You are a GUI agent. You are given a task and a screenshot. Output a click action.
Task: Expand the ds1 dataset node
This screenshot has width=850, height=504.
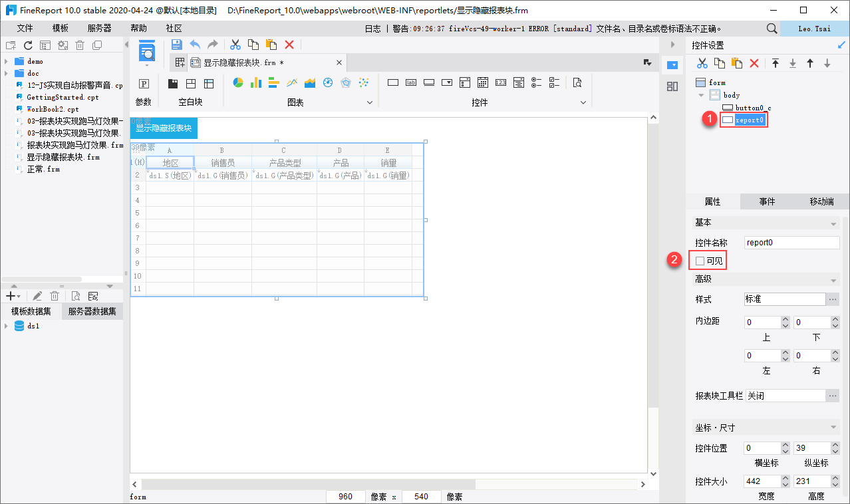click(6, 326)
